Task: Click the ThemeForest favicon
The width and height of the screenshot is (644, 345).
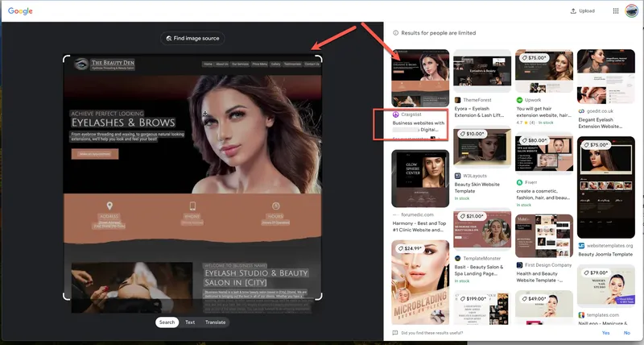Action: coord(457,100)
